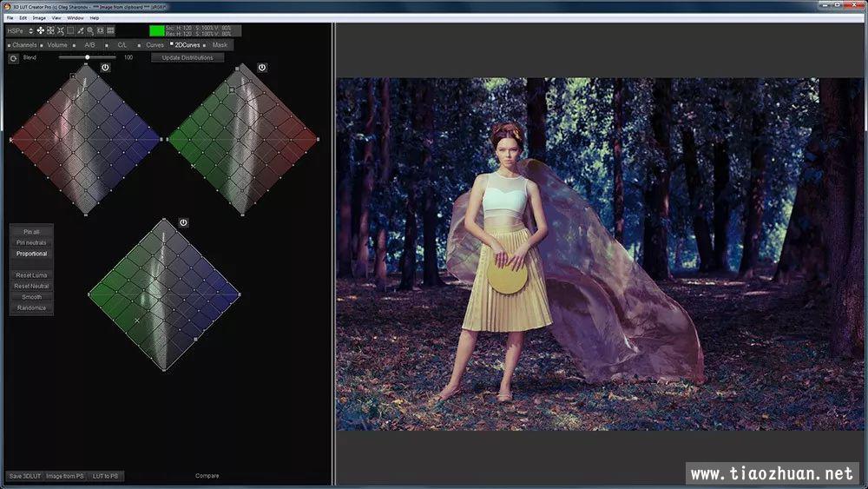868x489 pixels.
Task: Click the Blend value 100
Action: [x=128, y=57]
